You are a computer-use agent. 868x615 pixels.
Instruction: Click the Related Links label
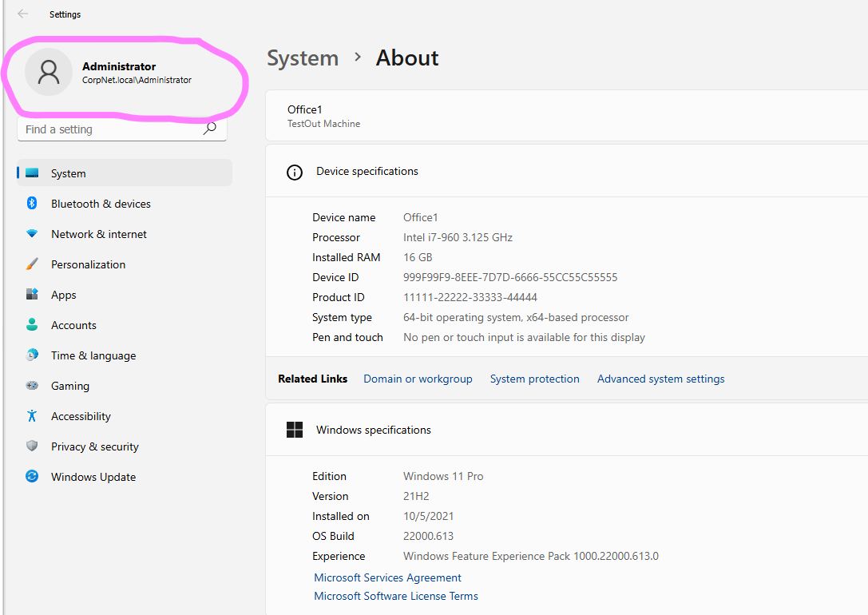tap(313, 379)
